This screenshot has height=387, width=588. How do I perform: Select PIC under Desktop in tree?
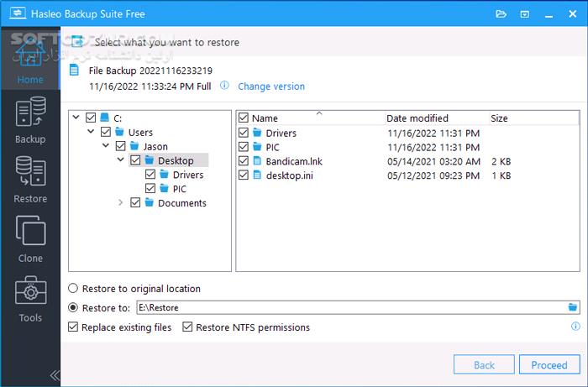pos(179,189)
